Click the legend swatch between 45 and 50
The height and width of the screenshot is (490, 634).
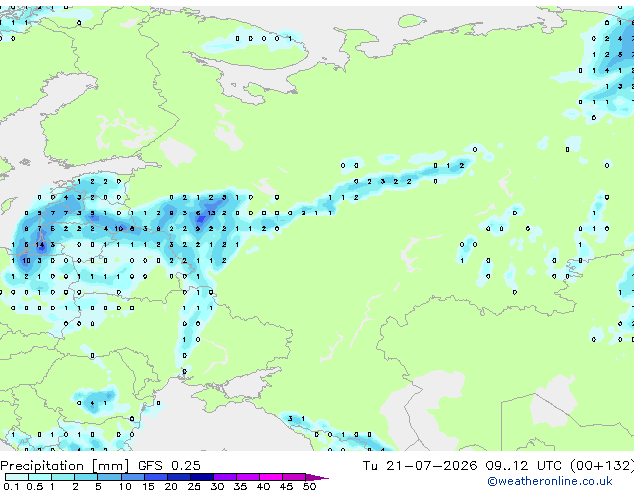point(294,477)
